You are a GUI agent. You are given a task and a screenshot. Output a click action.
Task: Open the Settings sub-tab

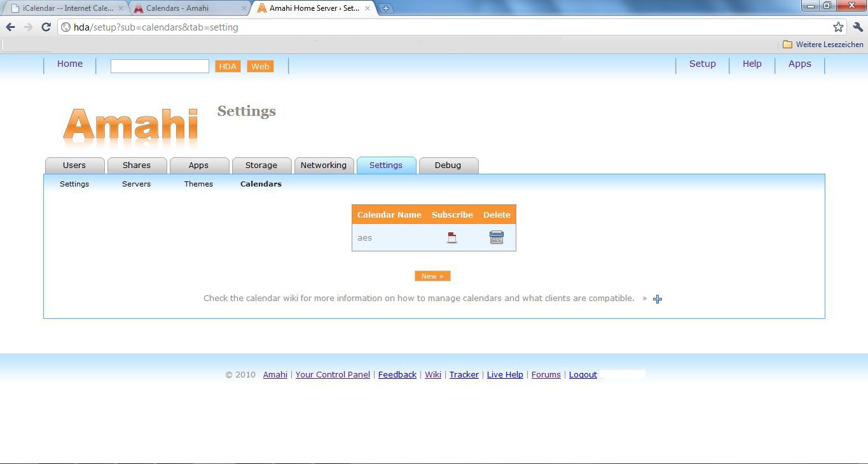click(74, 184)
